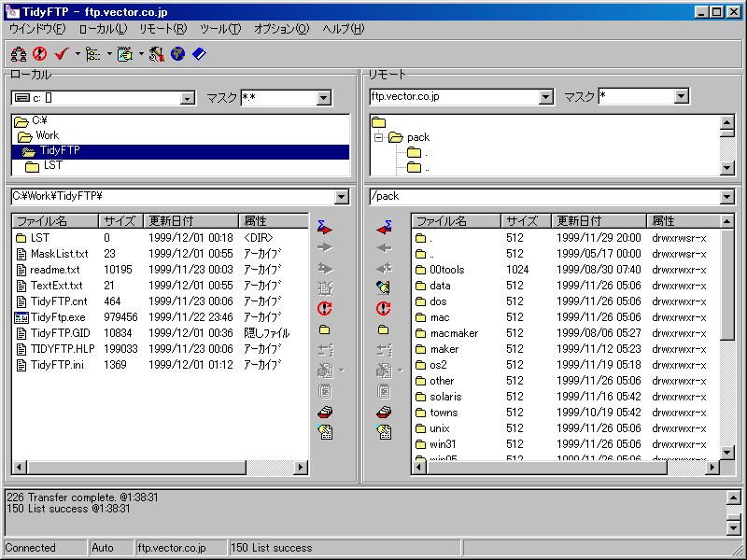The width and height of the screenshot is (747, 560).
Task: Collapse the pack folder in the remote tree
Action: click(379, 137)
